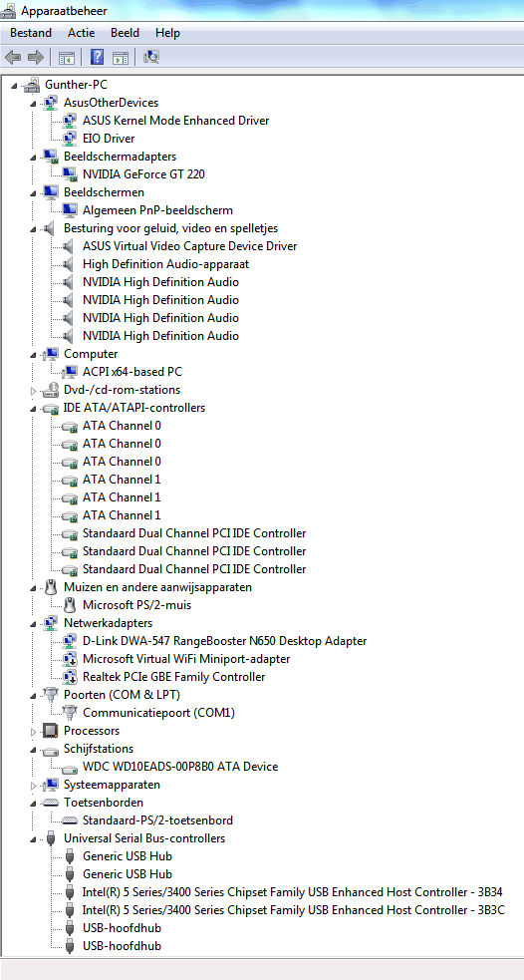Expand the Systeemapparaten node
This screenshot has width=524, height=980.
point(34,785)
